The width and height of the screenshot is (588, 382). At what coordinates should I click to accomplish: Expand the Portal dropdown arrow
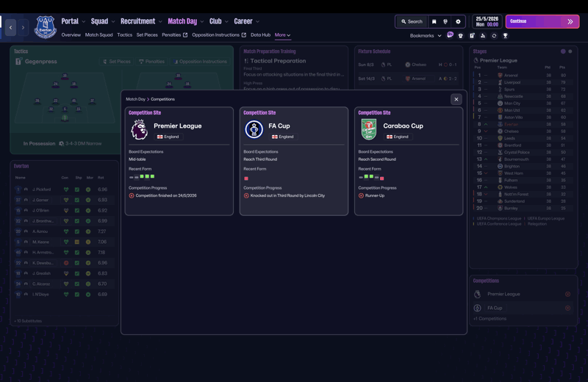coord(84,22)
